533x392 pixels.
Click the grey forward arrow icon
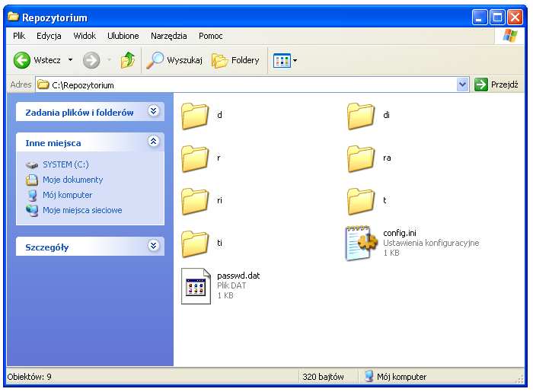coord(91,60)
